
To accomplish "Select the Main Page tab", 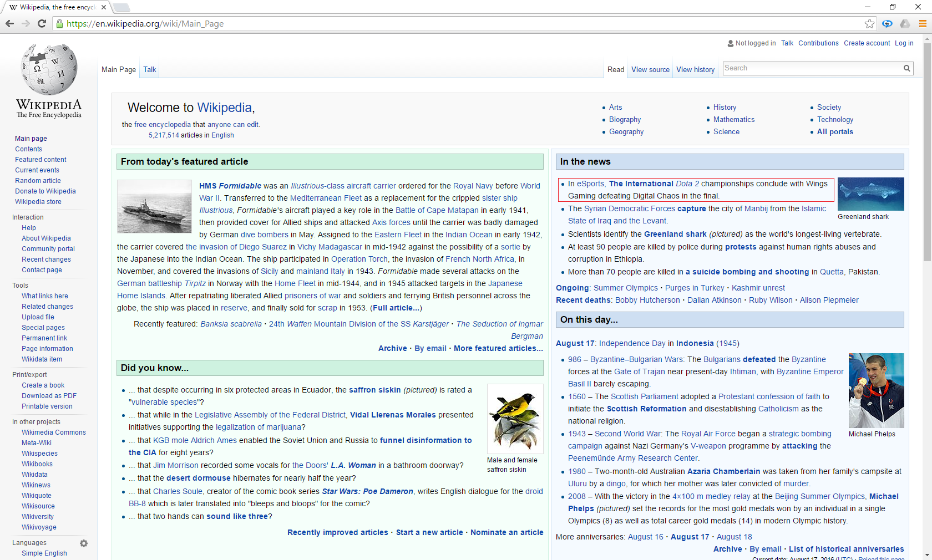I will click(x=119, y=69).
